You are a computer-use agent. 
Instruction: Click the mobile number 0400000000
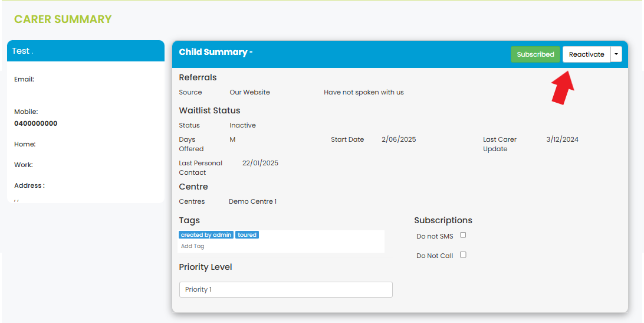tap(36, 123)
